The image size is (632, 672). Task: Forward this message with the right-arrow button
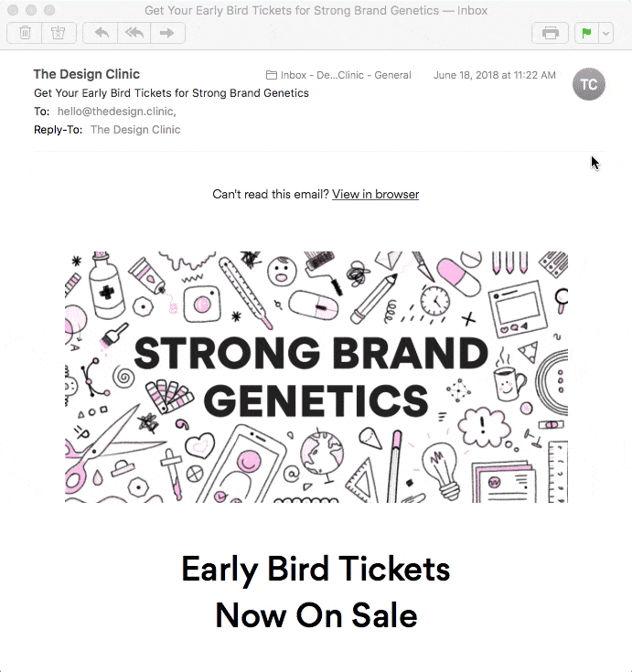point(167,33)
